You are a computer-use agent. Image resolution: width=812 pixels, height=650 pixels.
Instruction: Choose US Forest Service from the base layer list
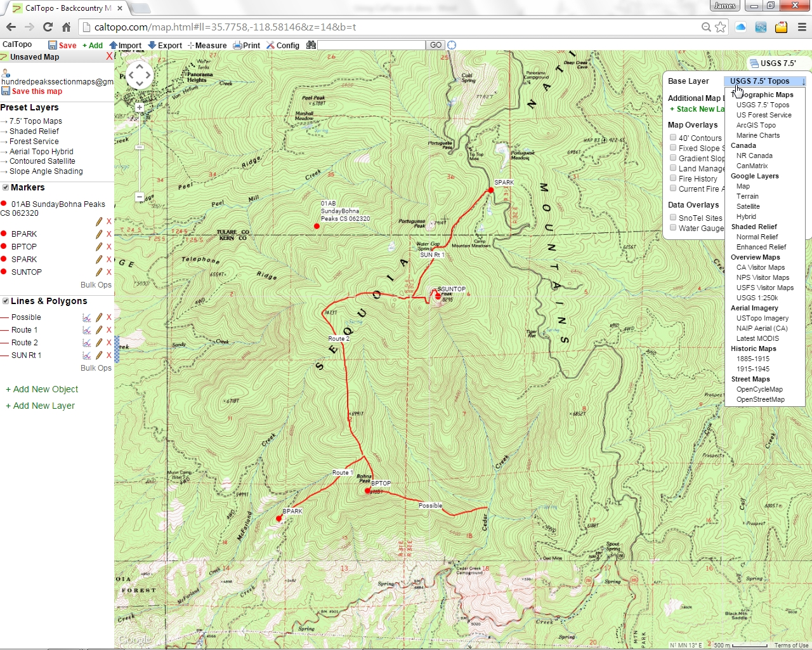coord(764,115)
